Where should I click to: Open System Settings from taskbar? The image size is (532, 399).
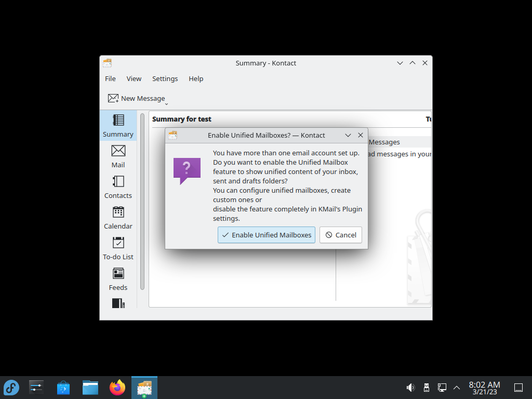click(36, 388)
